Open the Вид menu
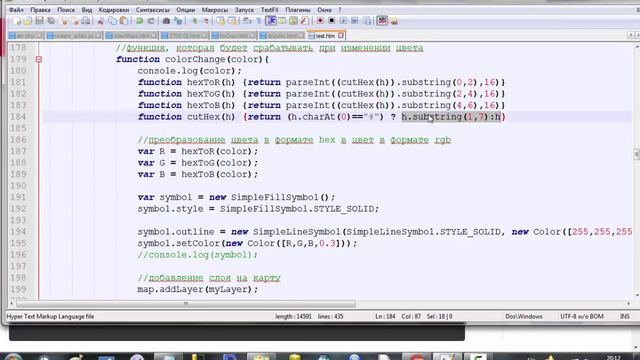Screen dimensions: 640x360 coord(87,9)
